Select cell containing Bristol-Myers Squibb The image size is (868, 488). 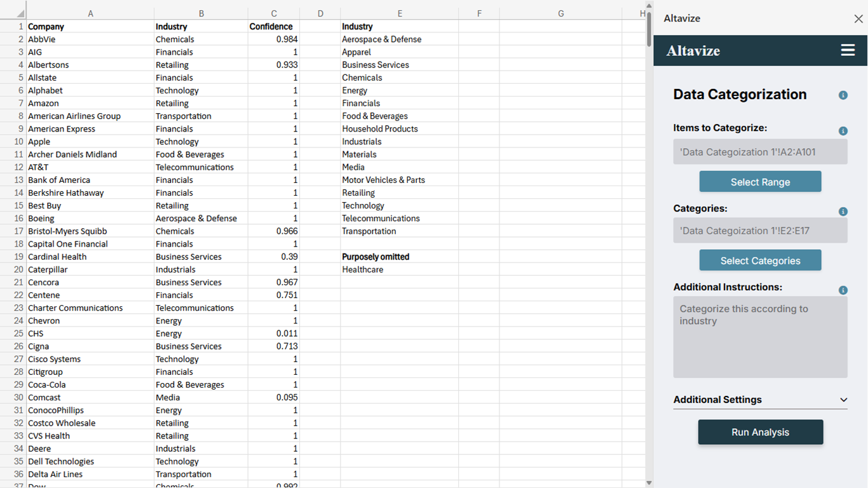[90, 231]
